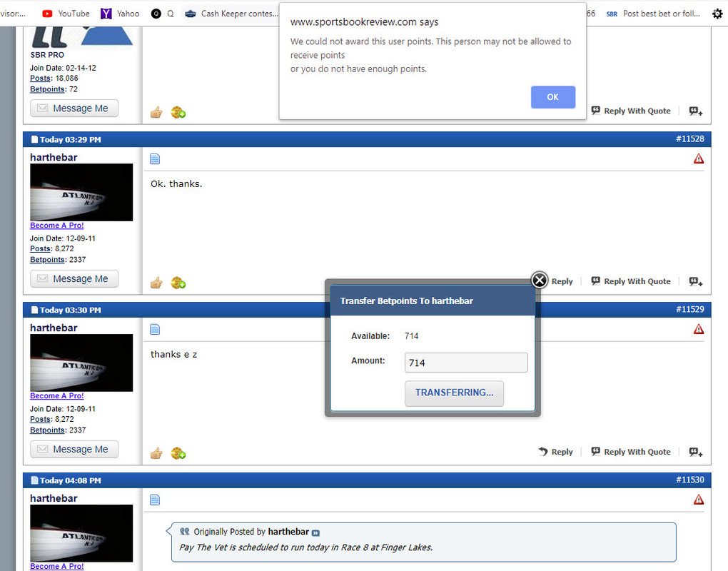
Task: Click Betpoints link of SBR PRO user
Action: pos(47,89)
